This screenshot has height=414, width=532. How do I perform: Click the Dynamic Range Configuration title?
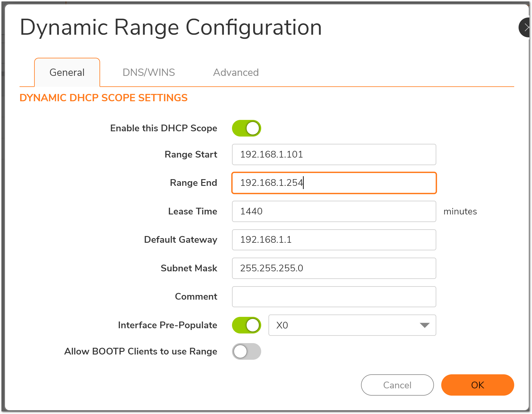pos(171,27)
